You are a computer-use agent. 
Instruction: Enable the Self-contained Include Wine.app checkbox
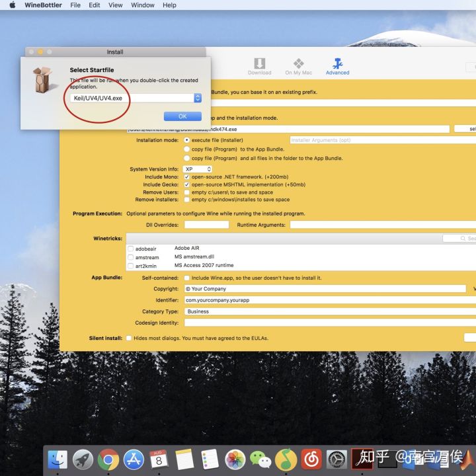[x=186, y=278]
